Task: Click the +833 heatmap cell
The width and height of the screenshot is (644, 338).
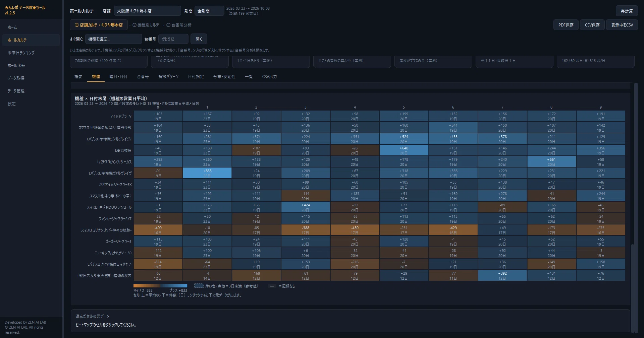Action: coord(207,173)
